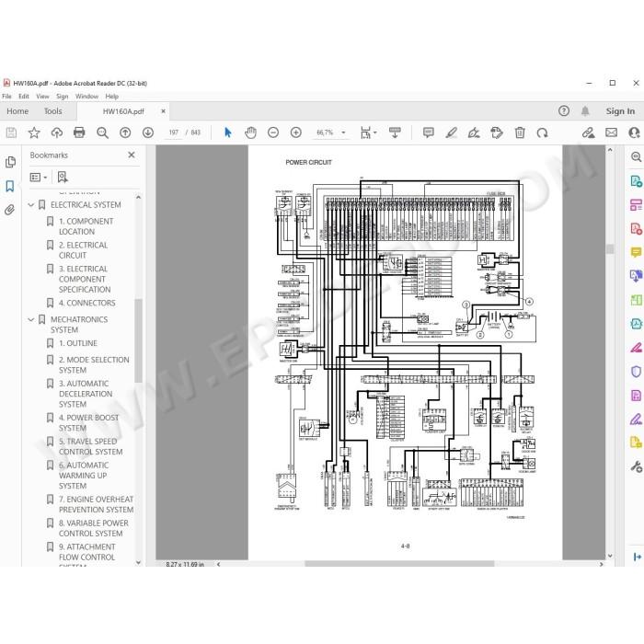Collapse the MECHATRONICS SYSTEM bookmark
This screenshot has height=644, width=644.
[x=31, y=319]
